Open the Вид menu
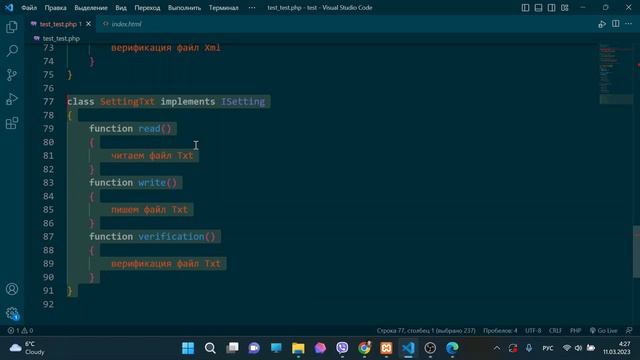 coord(121,8)
